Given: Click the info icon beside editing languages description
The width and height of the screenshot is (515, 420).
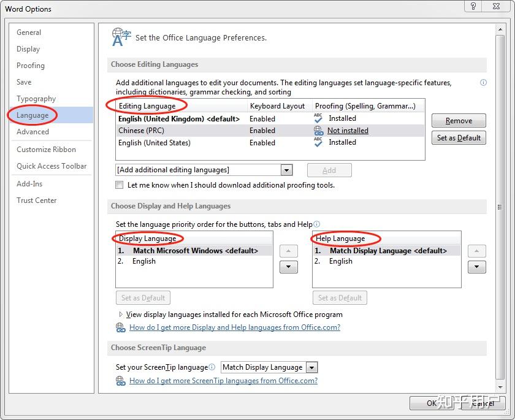Looking at the screenshot, I should (x=483, y=82).
